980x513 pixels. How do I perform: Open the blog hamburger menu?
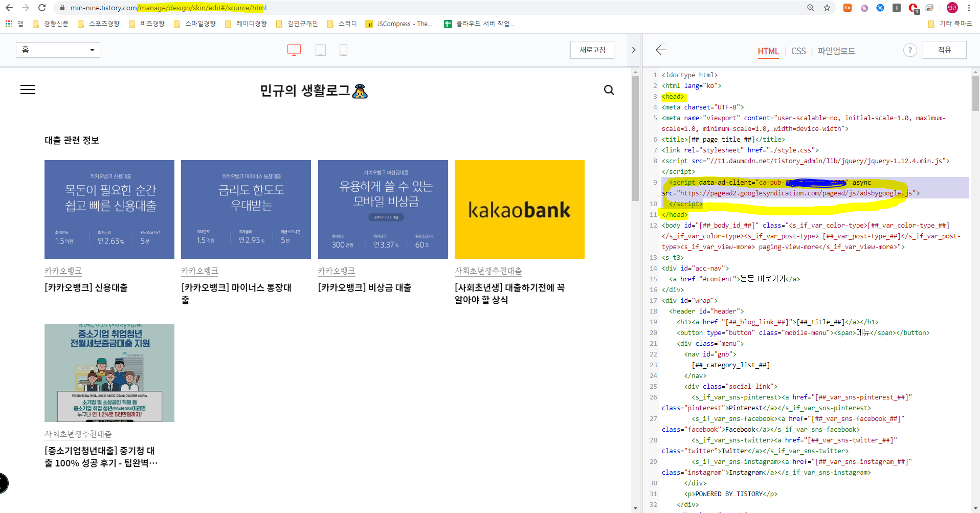coord(28,90)
